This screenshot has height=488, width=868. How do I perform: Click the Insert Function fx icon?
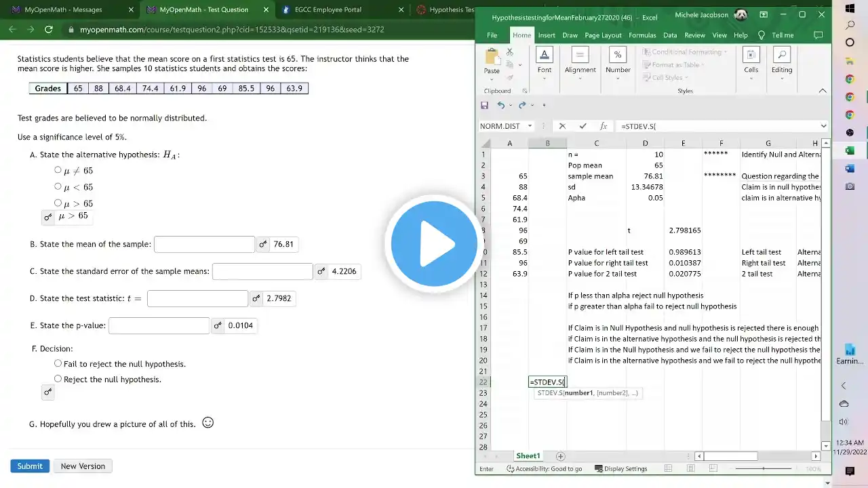tap(604, 126)
